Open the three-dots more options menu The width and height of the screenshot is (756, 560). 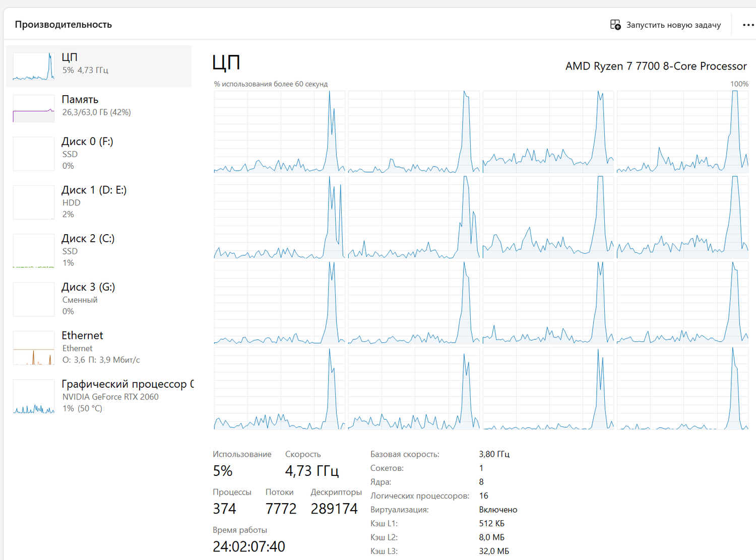pyautogui.click(x=748, y=25)
